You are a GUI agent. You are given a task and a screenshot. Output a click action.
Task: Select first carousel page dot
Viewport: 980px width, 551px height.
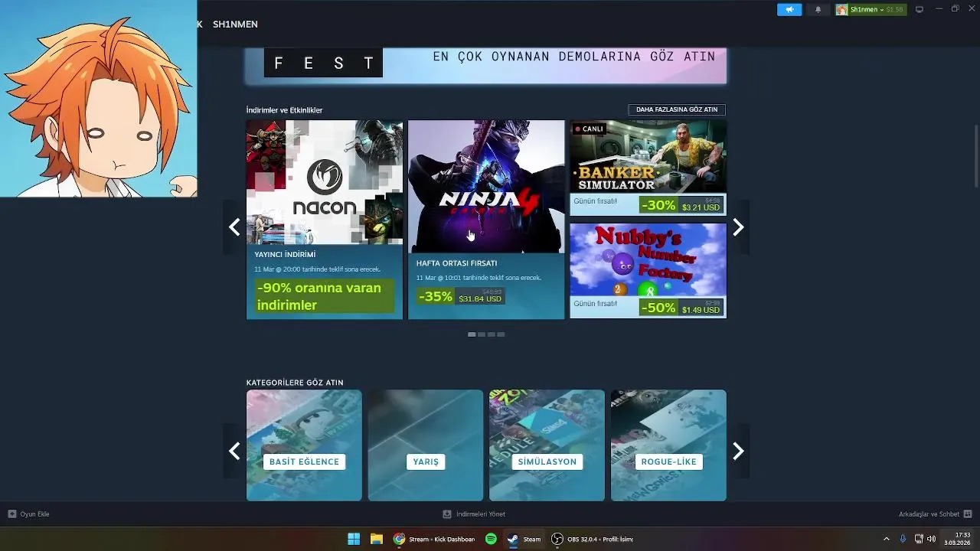(472, 334)
